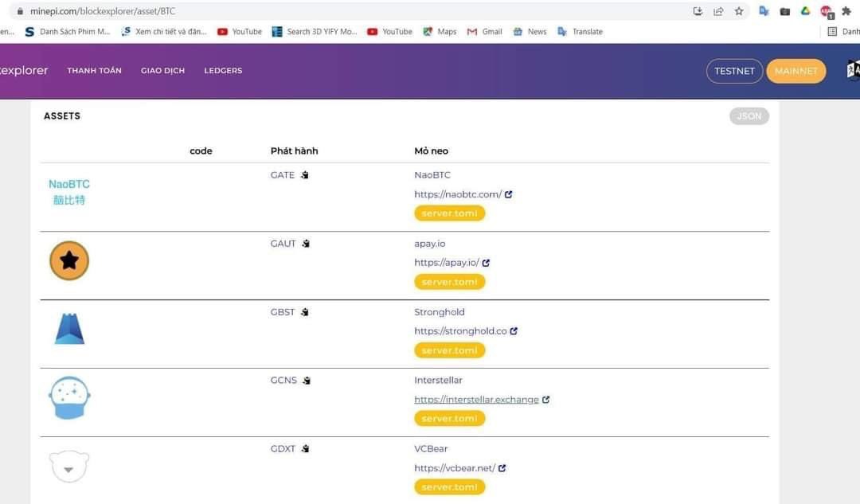
Task: Open the THANH TOÁN menu item
Action: pos(94,70)
